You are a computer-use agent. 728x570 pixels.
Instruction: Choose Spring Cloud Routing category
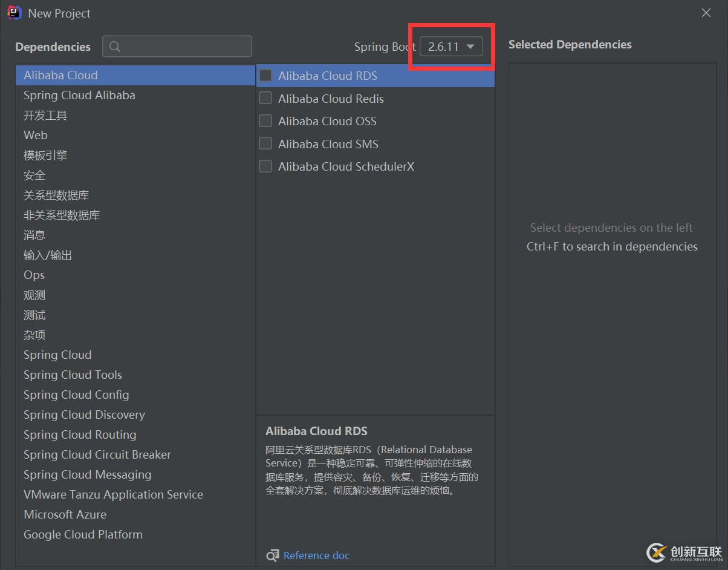pyautogui.click(x=135, y=434)
